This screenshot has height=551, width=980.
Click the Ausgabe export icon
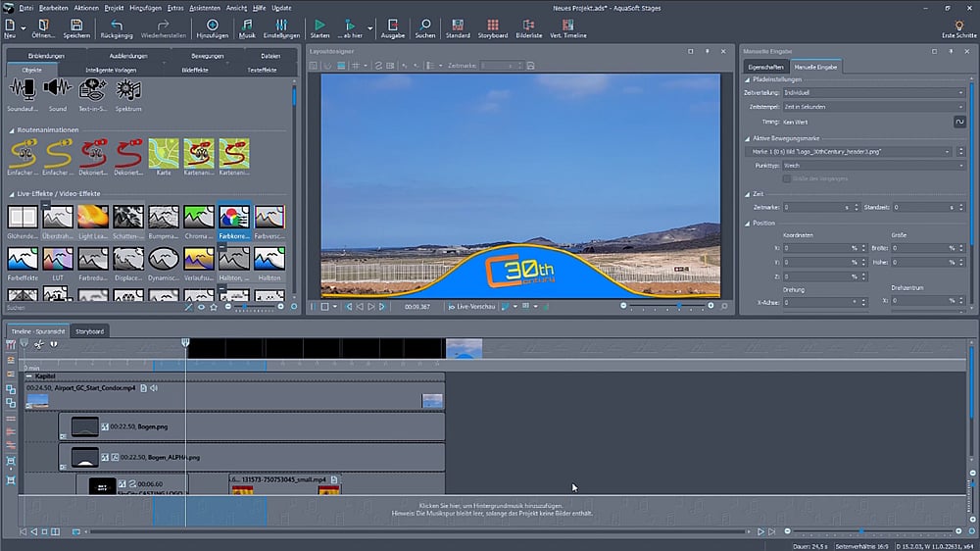[392, 27]
